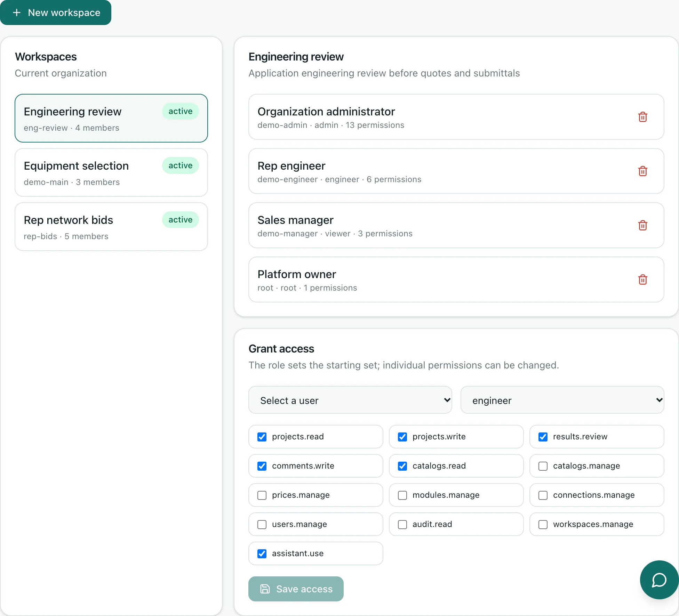
Task: Click the 'eng-review · 4 members' text
Action: [x=71, y=128]
